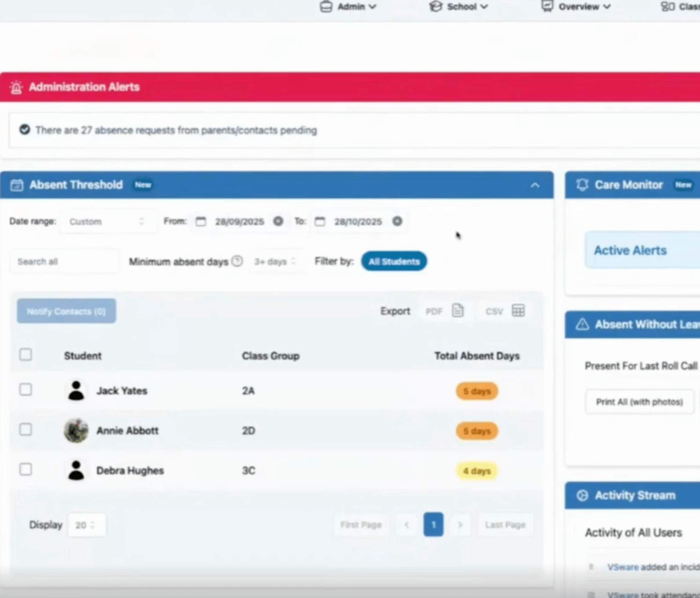This screenshot has width=700, height=598.
Task: Select the Annie Abbott row checkbox
Action: click(x=25, y=429)
